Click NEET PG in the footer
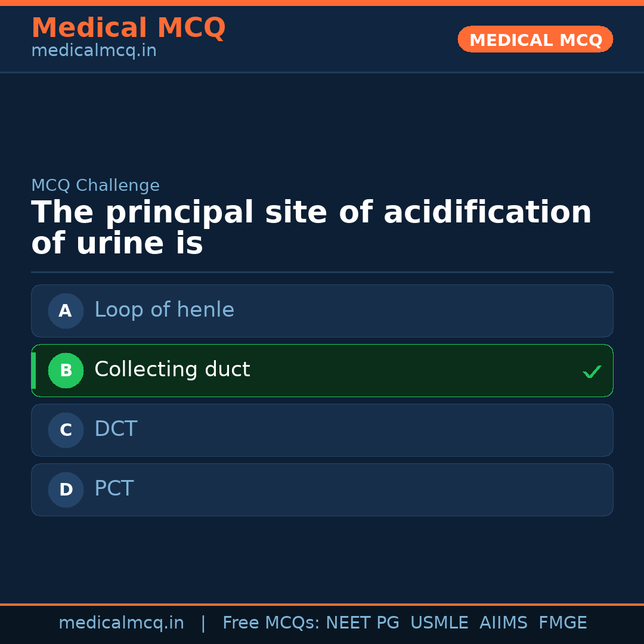This screenshot has width=644, height=644. (363, 623)
